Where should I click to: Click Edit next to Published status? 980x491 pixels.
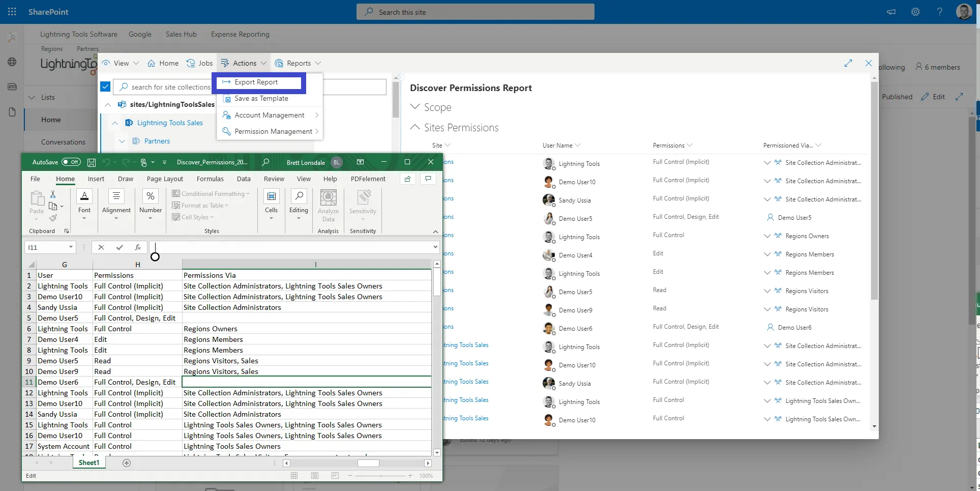934,96
